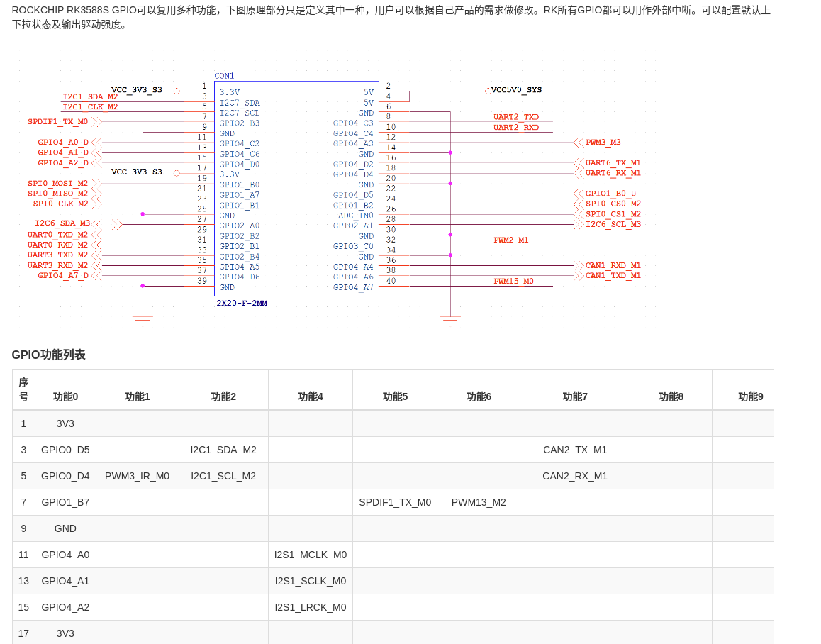Click the UART0_RXD_M2 signal label
Screen dimensions: 821x644
(x=57, y=245)
